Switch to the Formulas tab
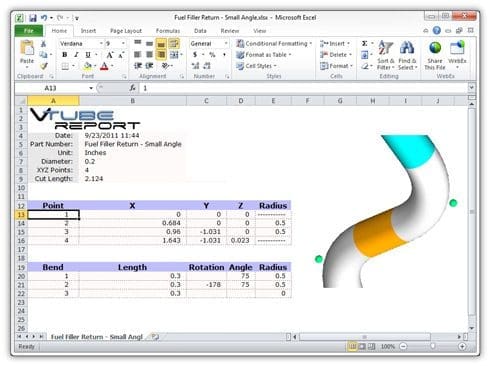Viewport: 490px width, 366px height. point(168,31)
